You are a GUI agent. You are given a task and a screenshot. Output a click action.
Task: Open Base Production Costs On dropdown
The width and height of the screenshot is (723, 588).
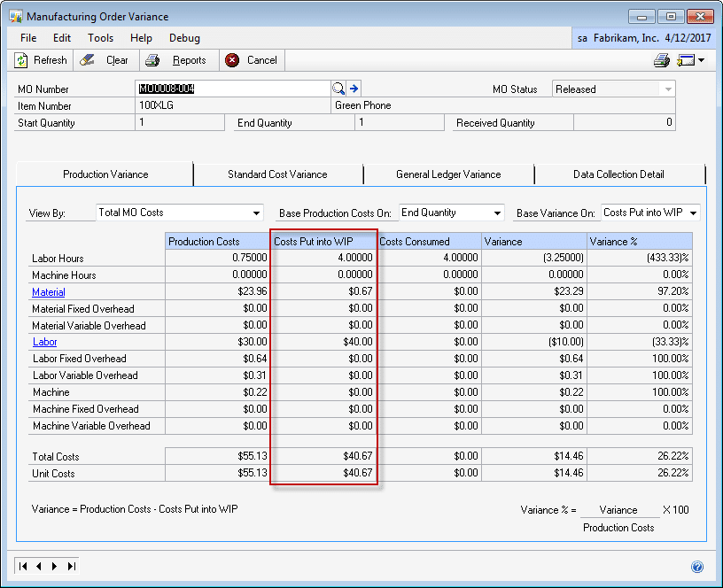pos(497,213)
